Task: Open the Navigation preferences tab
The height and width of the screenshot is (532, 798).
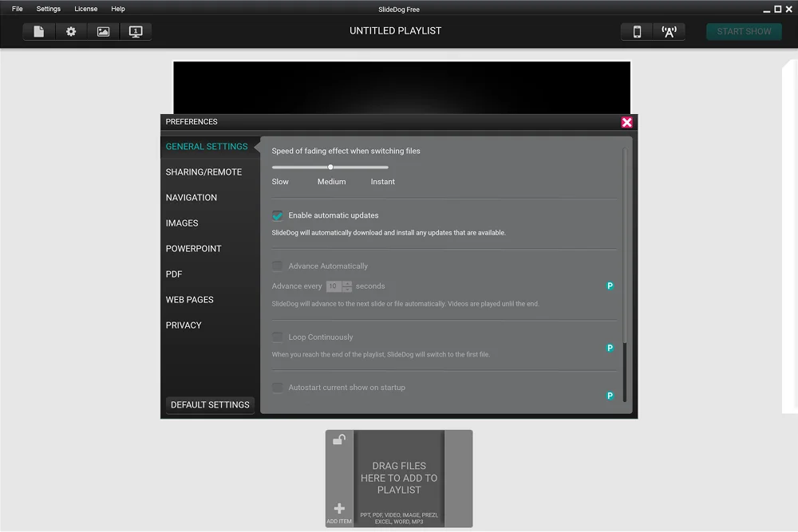Action: point(192,197)
